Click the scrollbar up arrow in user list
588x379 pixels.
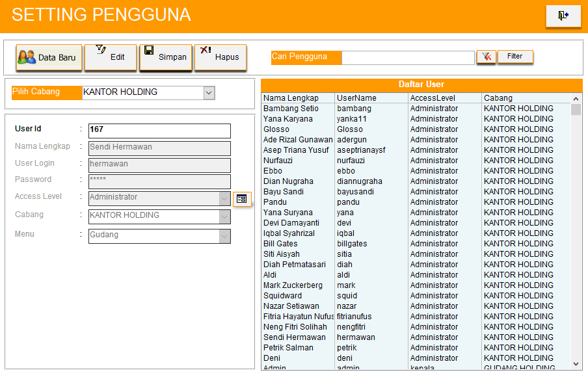pos(576,99)
